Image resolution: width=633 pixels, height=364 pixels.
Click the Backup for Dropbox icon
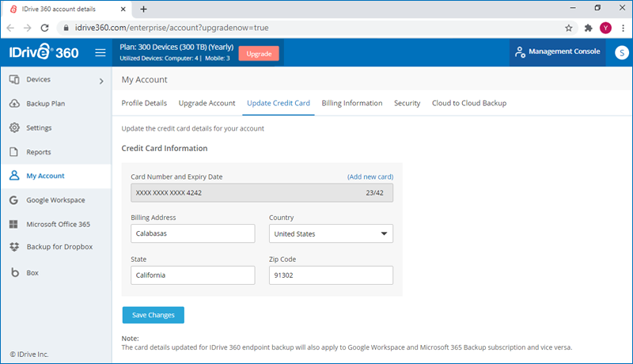pyautogui.click(x=14, y=247)
